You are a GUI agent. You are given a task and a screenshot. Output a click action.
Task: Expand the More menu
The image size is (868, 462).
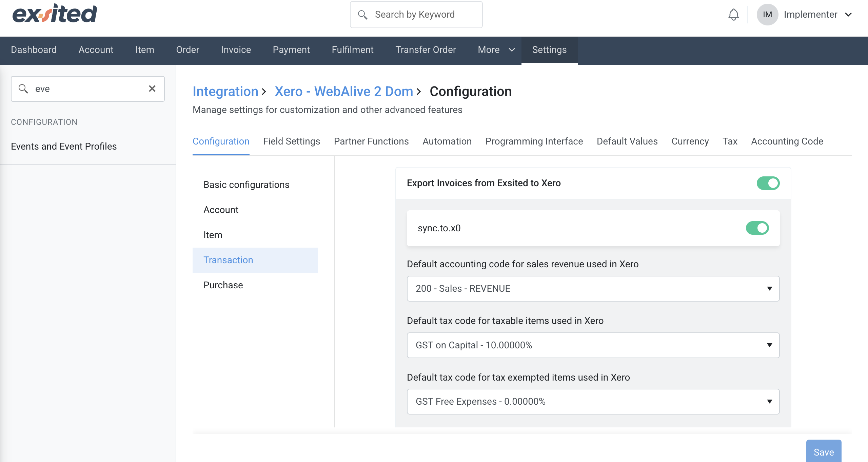[x=496, y=50]
